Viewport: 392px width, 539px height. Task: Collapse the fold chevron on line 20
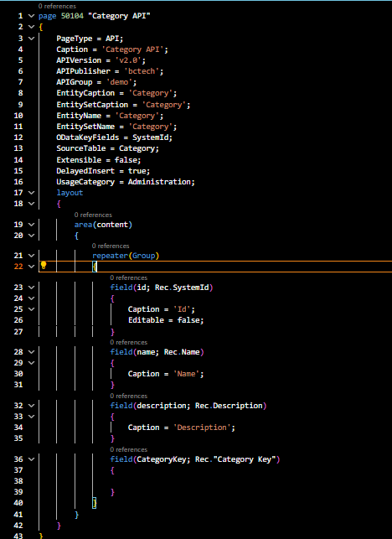tap(31, 236)
